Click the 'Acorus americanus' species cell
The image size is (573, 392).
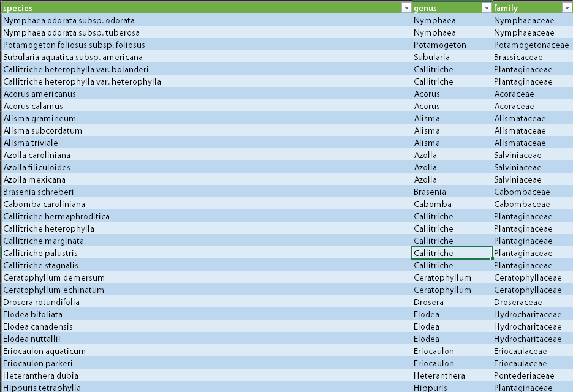pyautogui.click(x=207, y=94)
